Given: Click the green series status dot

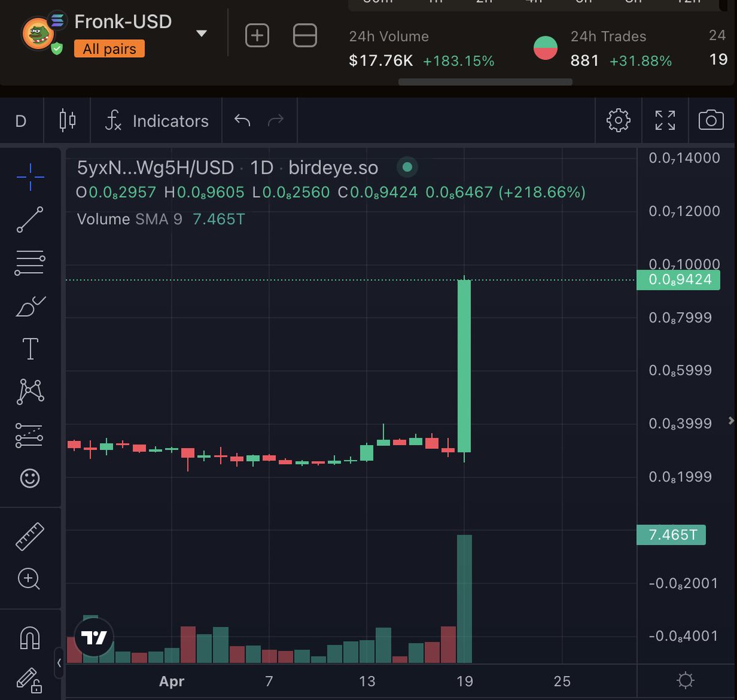Looking at the screenshot, I should click(407, 167).
